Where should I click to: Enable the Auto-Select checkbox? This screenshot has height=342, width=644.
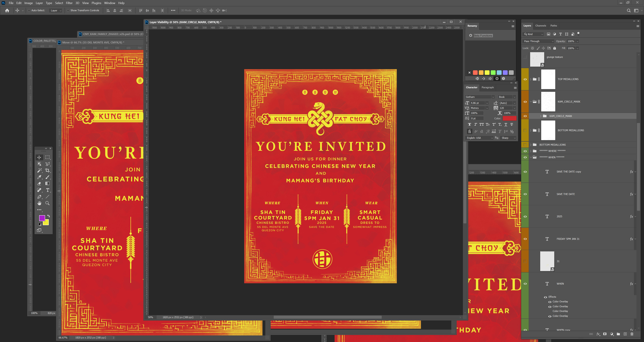29,11
